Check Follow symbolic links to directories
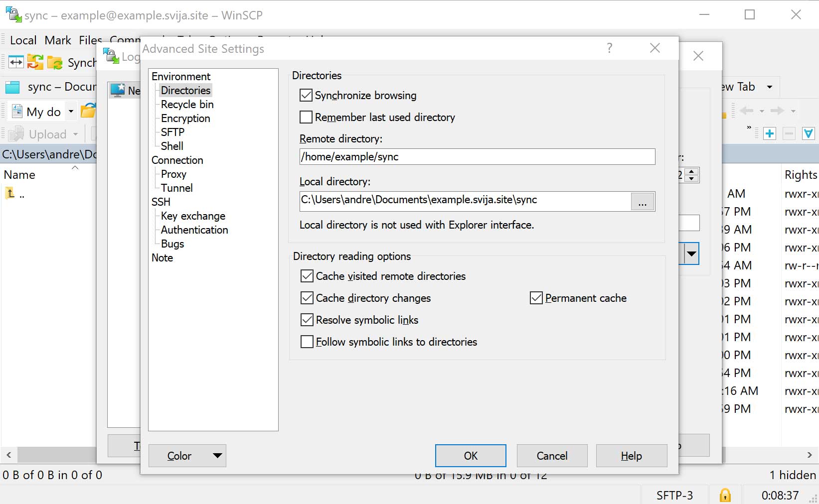 coord(307,342)
